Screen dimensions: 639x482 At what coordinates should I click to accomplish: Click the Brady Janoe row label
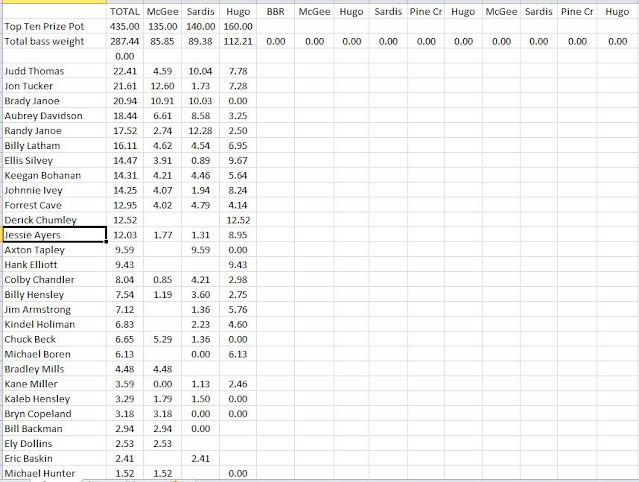pos(55,101)
